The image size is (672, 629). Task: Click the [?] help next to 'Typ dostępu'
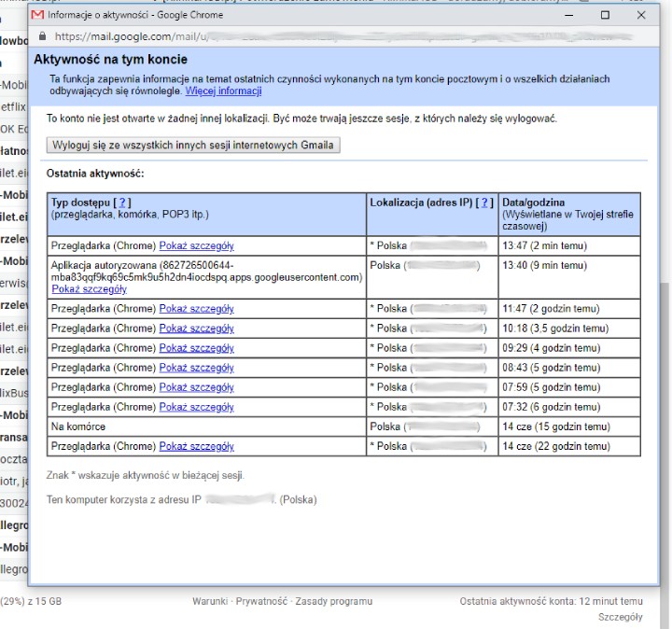121,203
